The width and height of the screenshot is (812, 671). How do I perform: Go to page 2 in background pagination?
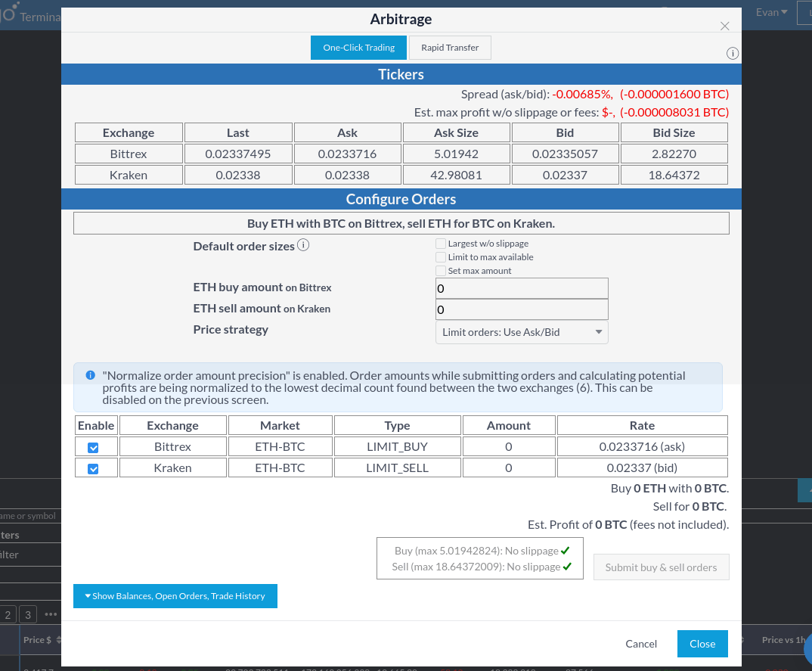click(8, 615)
